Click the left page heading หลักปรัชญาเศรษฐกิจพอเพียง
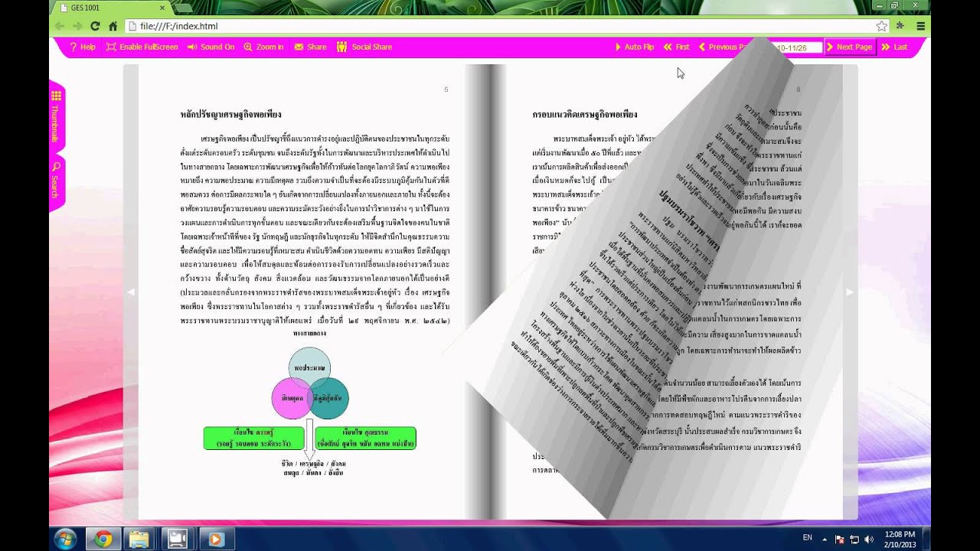Screen dimensions: 980x551 coord(230,115)
